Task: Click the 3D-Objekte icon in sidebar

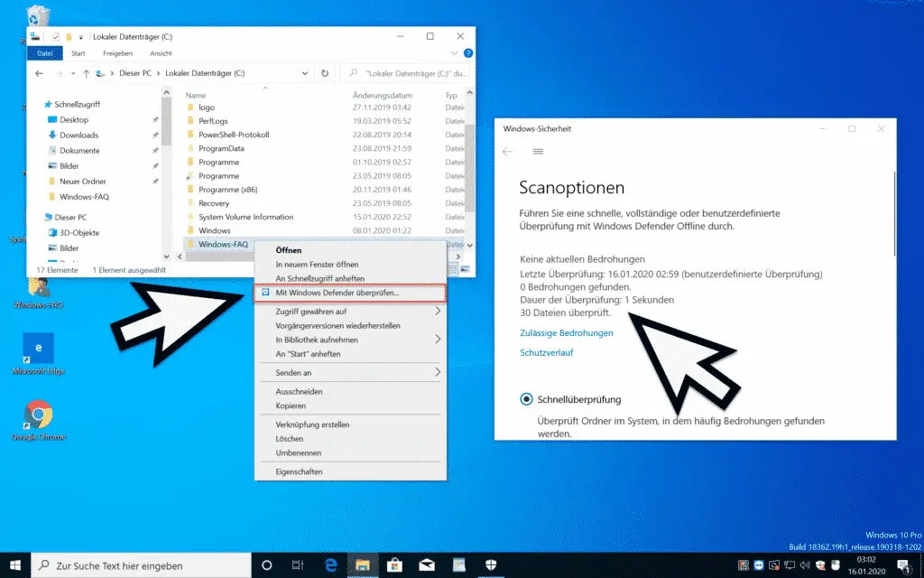Action: [52, 232]
